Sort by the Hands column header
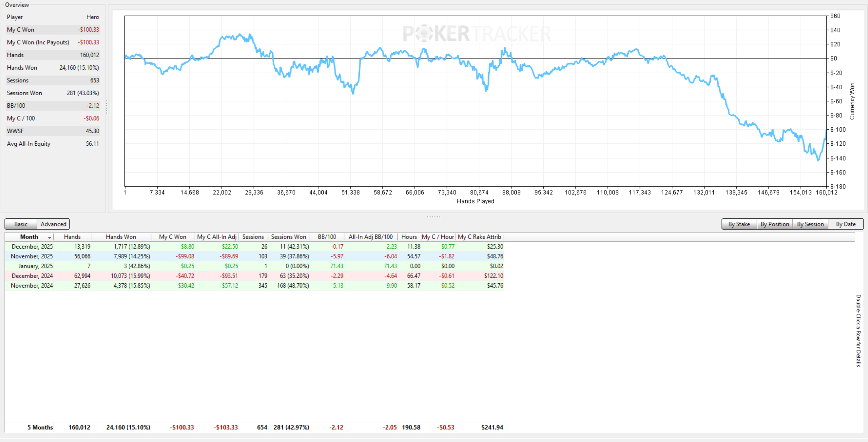Image resolution: width=868 pixels, height=442 pixels. 72,237
